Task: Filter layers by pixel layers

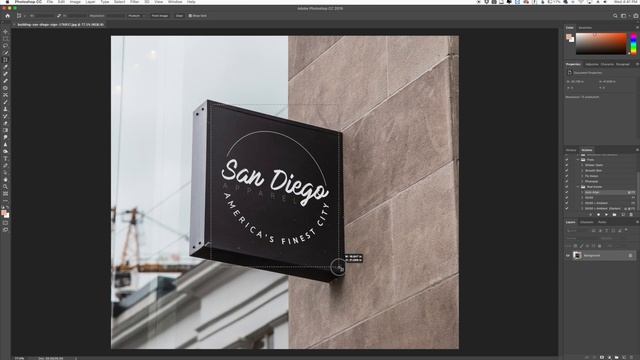Action: click(x=594, y=231)
